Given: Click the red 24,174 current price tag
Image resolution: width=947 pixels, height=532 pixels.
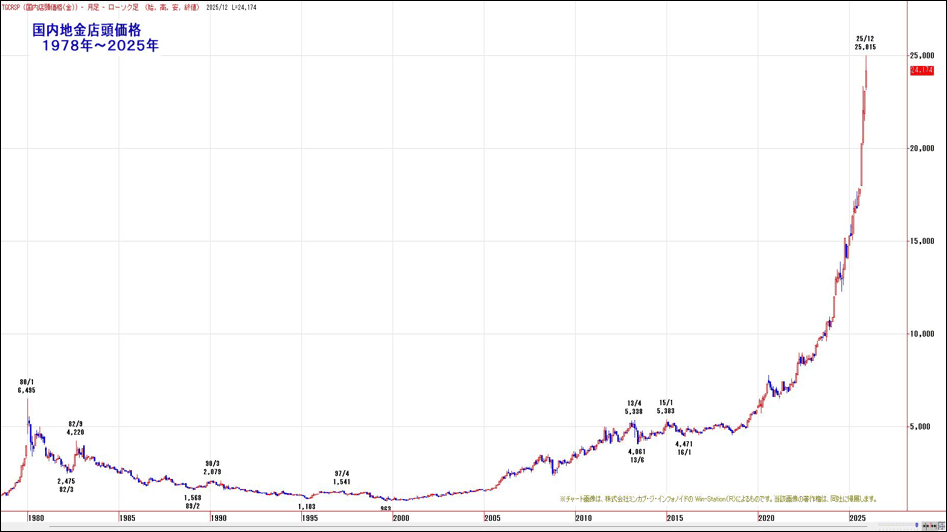Looking at the screenshot, I should [921, 70].
